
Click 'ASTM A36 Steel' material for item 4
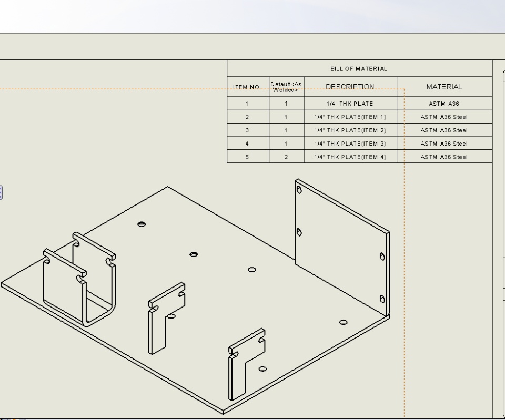(445, 144)
